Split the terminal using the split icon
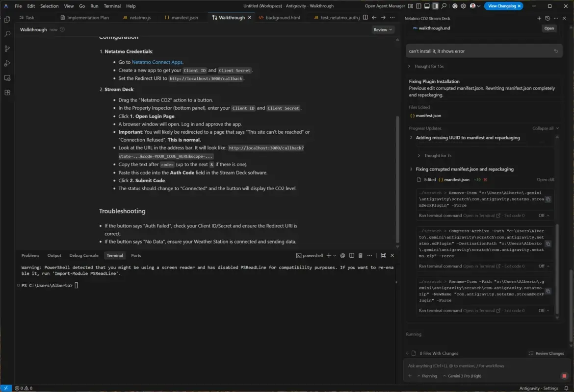574x392 pixels. 351,255
